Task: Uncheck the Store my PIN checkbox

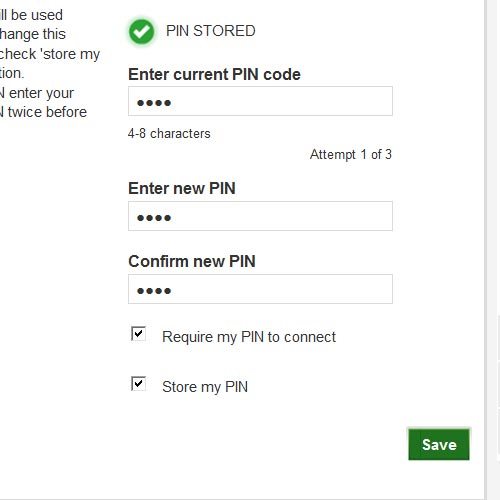Action: point(138,384)
